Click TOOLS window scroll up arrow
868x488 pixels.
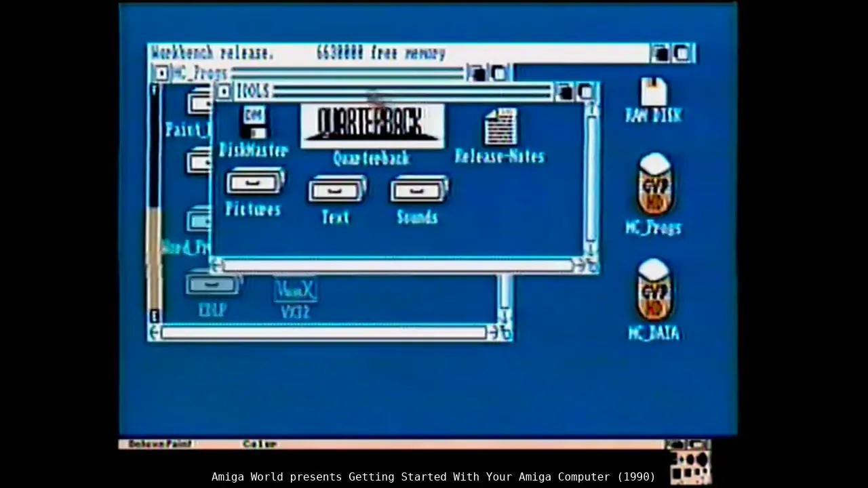pyautogui.click(x=592, y=108)
